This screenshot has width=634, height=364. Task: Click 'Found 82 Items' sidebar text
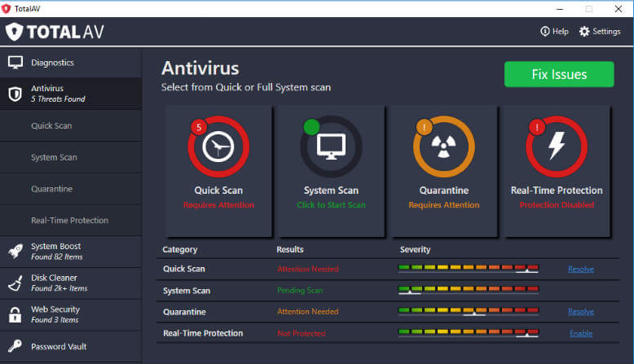(x=57, y=257)
